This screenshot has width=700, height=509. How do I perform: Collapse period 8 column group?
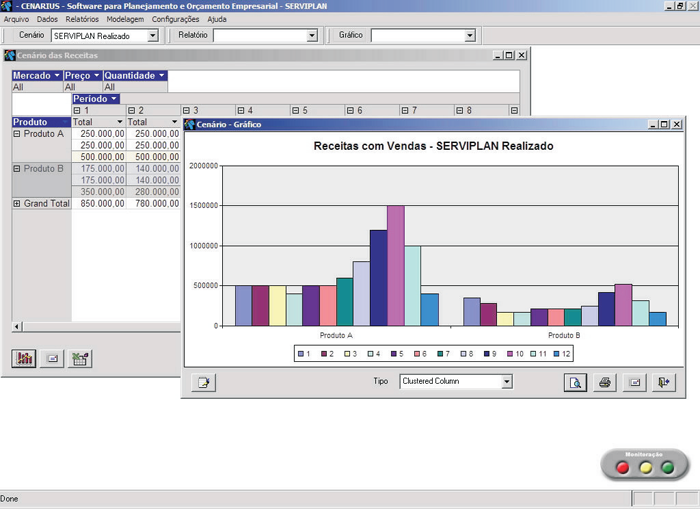pyautogui.click(x=460, y=110)
